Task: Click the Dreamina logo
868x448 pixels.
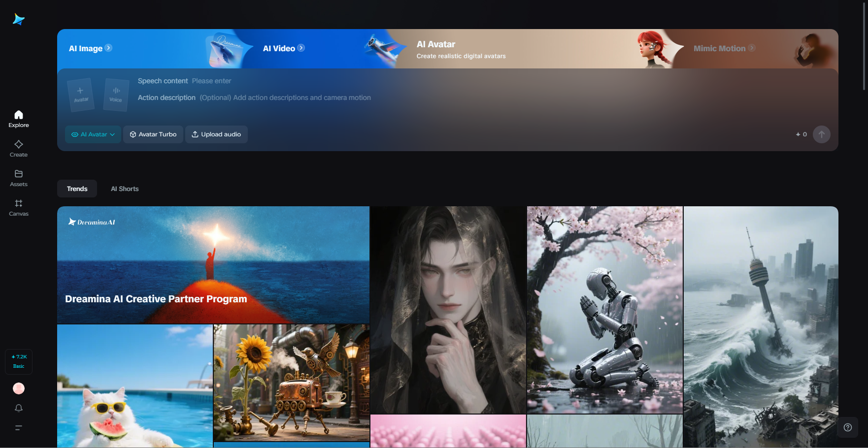Action: coord(18,19)
